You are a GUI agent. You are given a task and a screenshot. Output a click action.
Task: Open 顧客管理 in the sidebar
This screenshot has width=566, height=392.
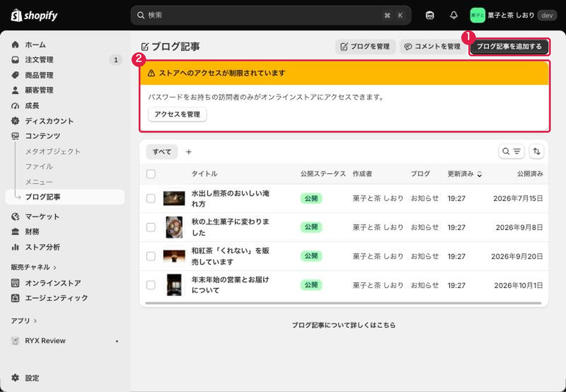click(x=65, y=90)
